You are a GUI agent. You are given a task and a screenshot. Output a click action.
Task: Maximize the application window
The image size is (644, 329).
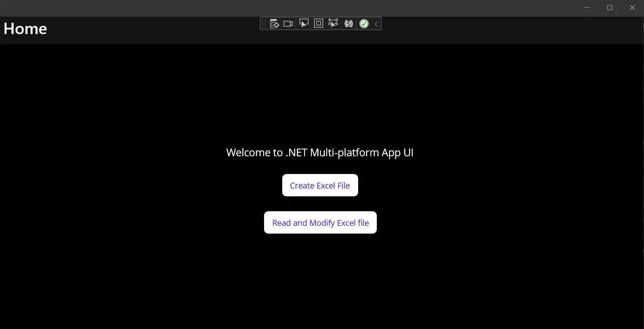click(x=610, y=8)
